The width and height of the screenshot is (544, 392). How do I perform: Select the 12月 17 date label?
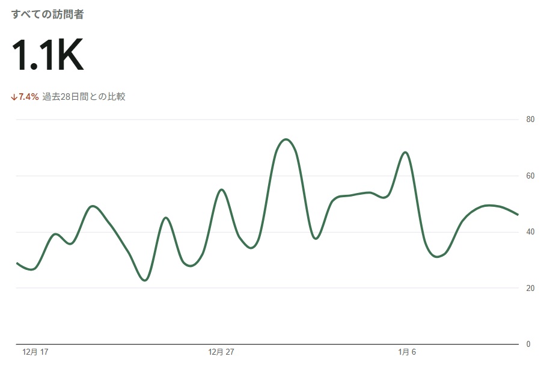click(x=35, y=352)
